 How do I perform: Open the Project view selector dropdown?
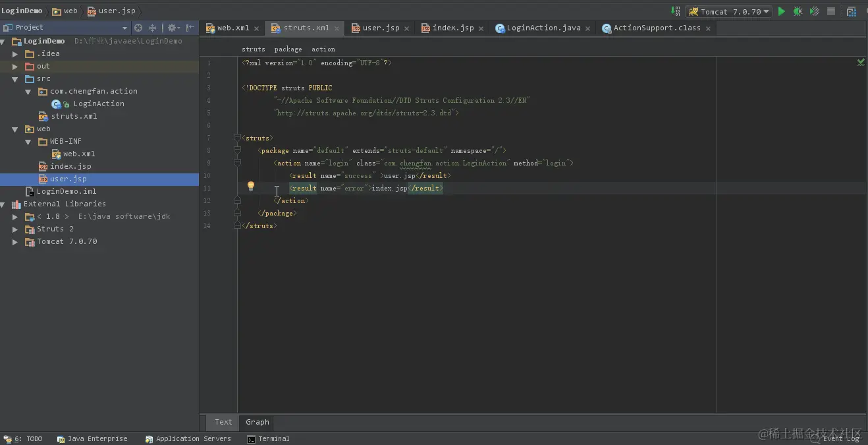[x=124, y=28]
